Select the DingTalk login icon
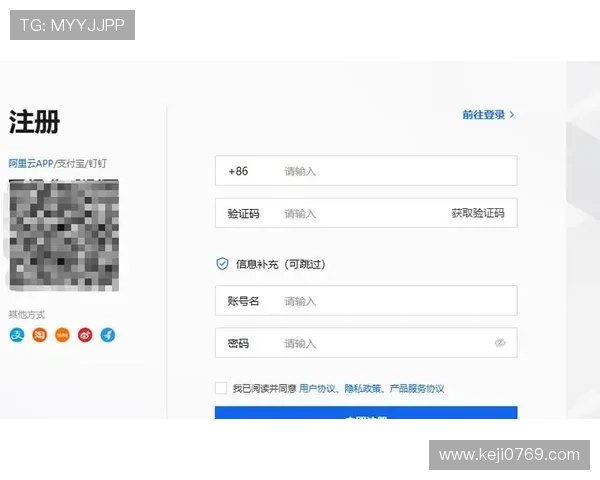The width and height of the screenshot is (600, 480). click(108, 335)
